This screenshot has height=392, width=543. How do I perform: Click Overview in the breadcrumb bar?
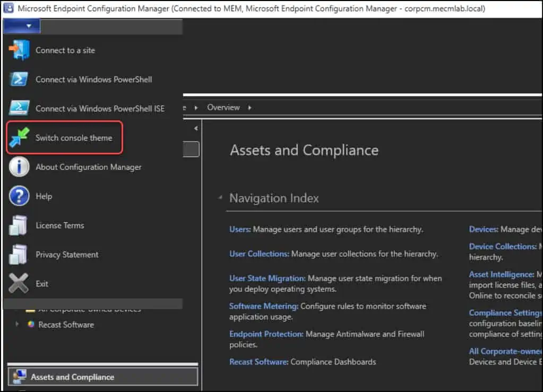click(x=223, y=108)
